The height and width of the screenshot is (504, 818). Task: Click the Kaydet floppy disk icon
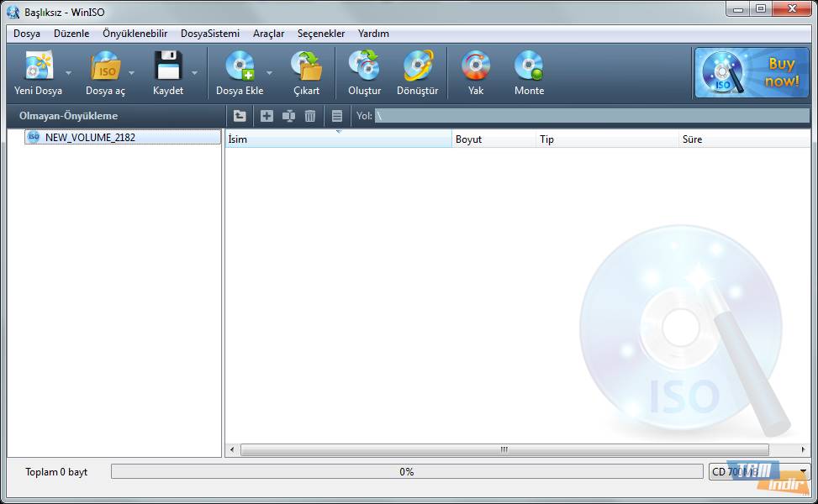click(167, 66)
